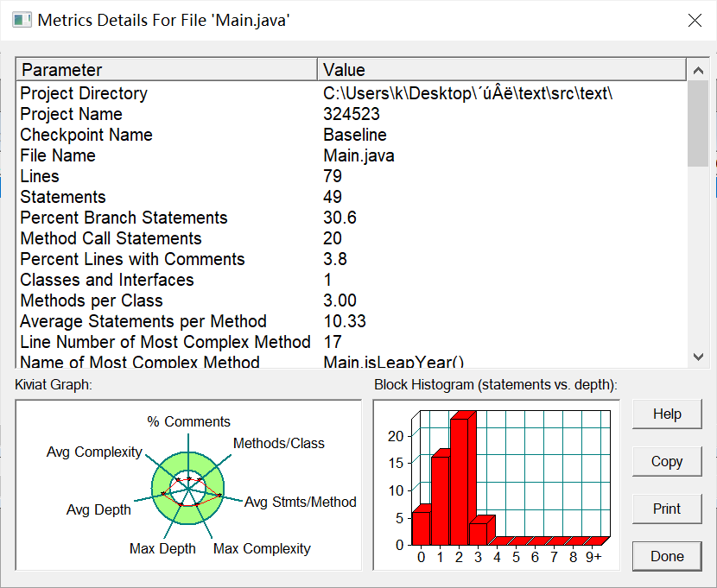Click the value 3.00
Image resolution: width=717 pixels, height=588 pixels.
339,300
